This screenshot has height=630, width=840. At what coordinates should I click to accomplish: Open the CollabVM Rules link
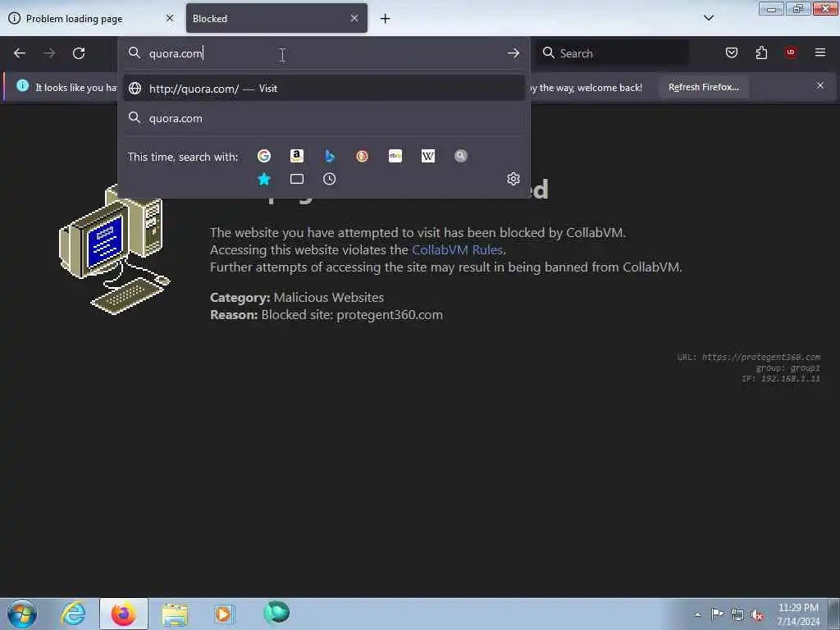pos(457,249)
